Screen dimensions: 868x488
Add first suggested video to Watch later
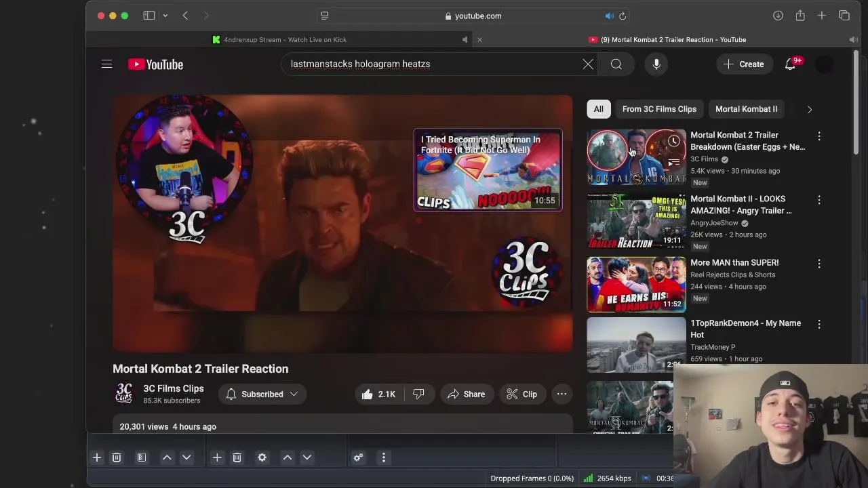click(673, 142)
